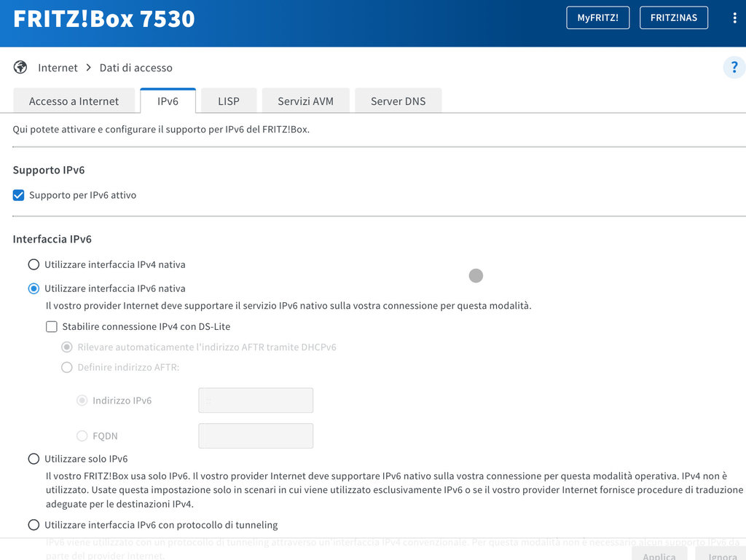The width and height of the screenshot is (746, 560).
Task: Go to Internet breadcrumb link
Action: coord(58,68)
